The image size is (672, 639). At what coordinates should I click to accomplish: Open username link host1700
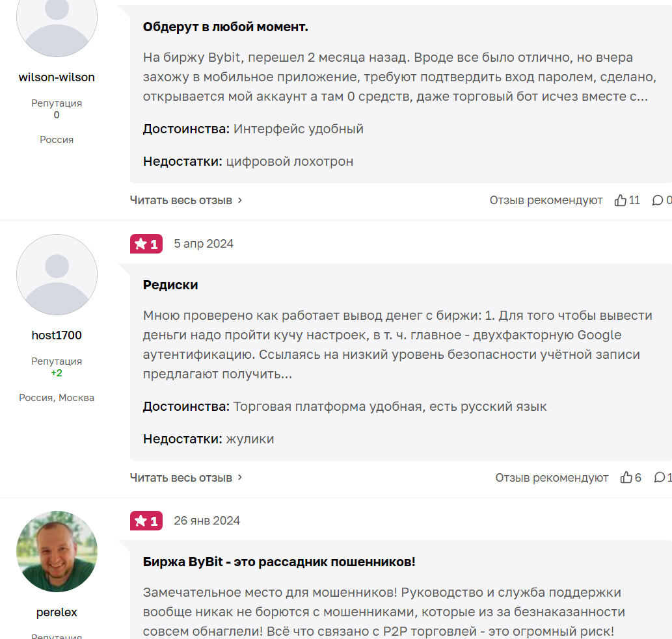pos(57,335)
